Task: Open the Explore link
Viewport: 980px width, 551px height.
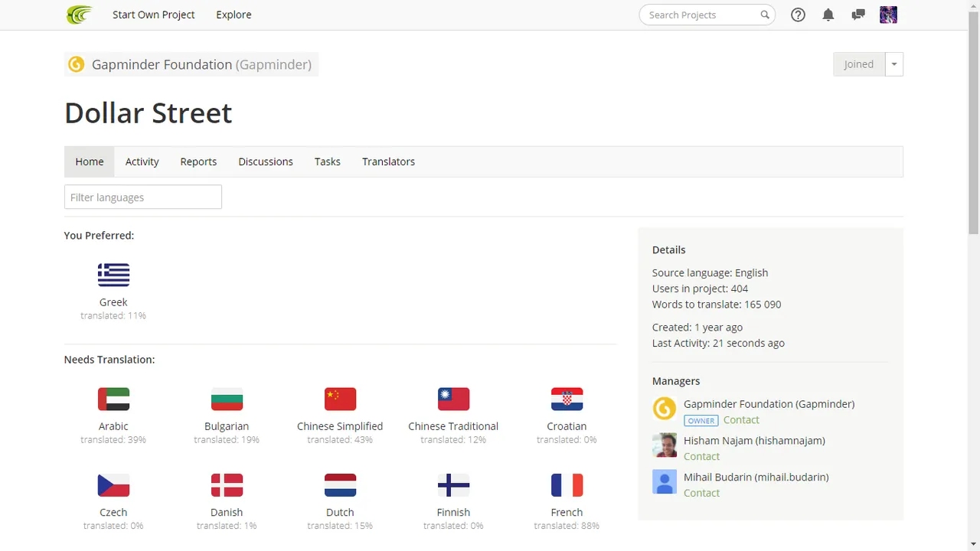Action: tap(234, 15)
